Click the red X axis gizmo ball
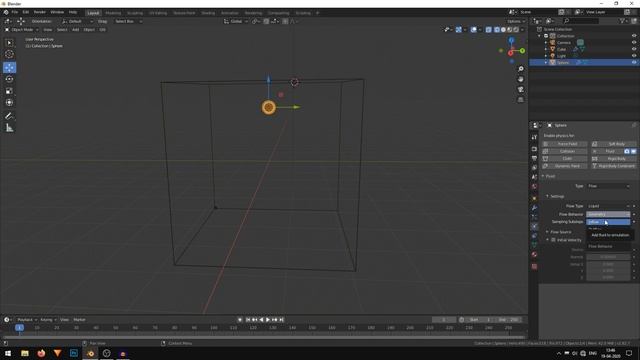 pos(511,53)
